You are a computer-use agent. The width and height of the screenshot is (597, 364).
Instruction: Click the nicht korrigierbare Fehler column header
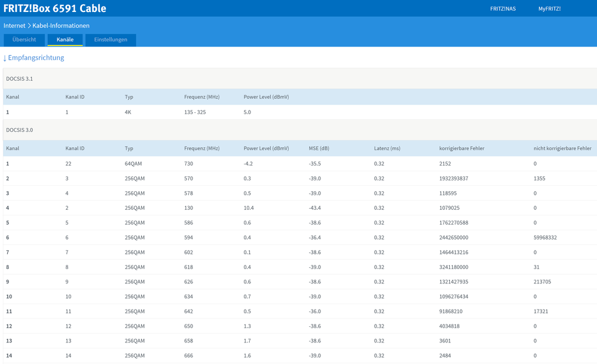pyautogui.click(x=562, y=148)
